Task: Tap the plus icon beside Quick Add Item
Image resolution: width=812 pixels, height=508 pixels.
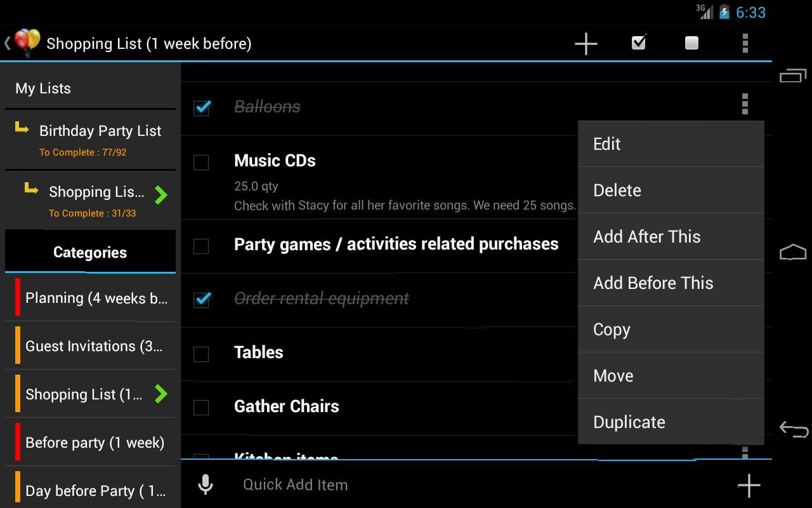Action: pos(749,485)
